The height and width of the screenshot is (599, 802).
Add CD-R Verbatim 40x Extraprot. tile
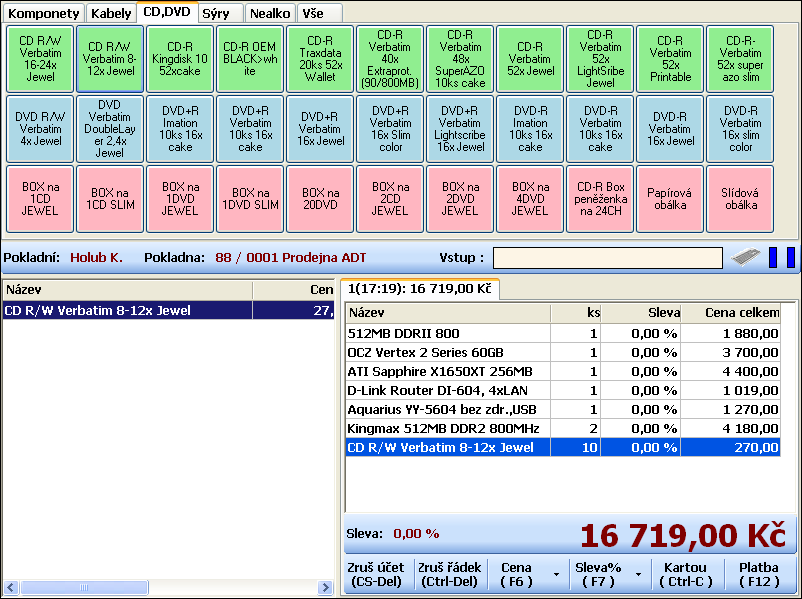coord(390,59)
